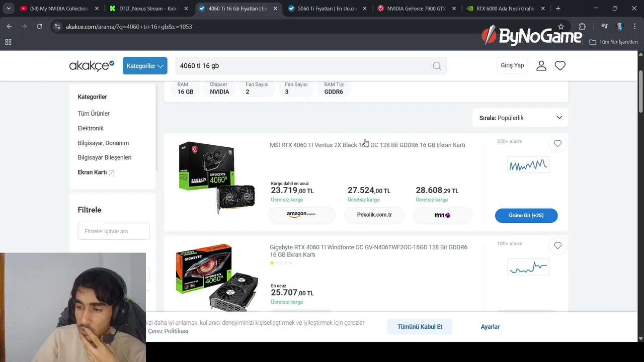Open the n11 seller offer
Image resolution: width=644 pixels, height=362 pixels.
tap(442, 215)
